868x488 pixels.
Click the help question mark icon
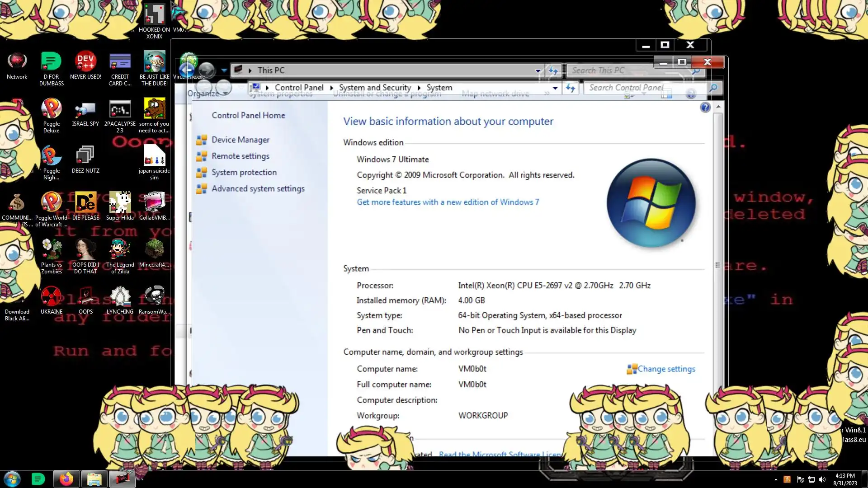coord(705,108)
